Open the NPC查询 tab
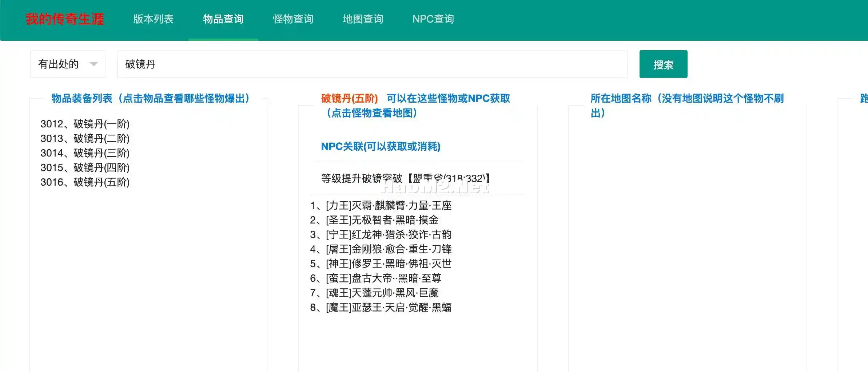Viewport: 868px width, 372px height. tap(433, 19)
